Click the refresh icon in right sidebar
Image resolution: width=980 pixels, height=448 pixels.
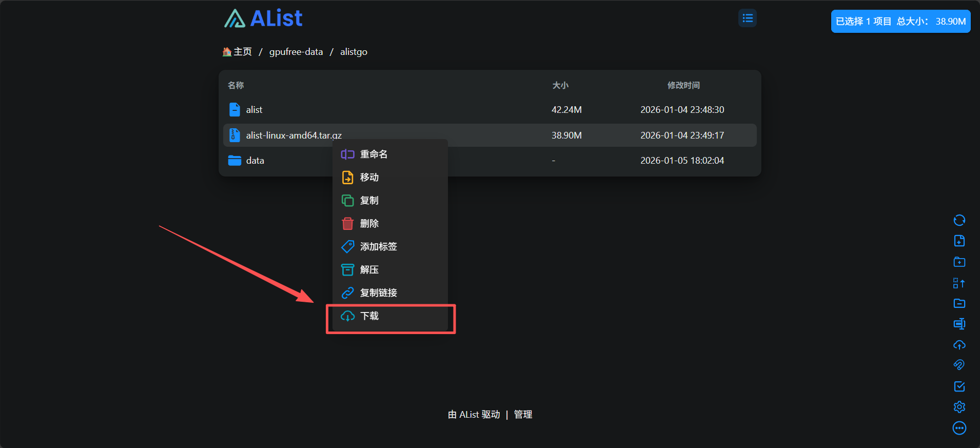pos(959,220)
